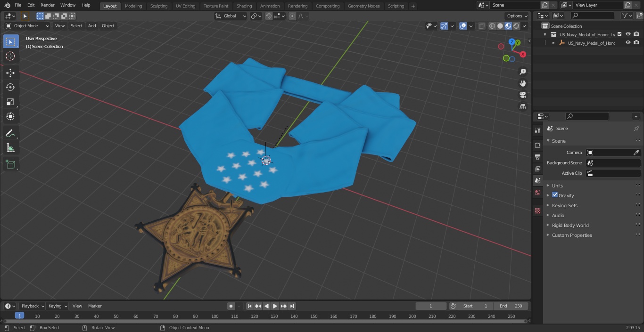
Task: Jump to the timeline start frame
Action: click(250, 306)
